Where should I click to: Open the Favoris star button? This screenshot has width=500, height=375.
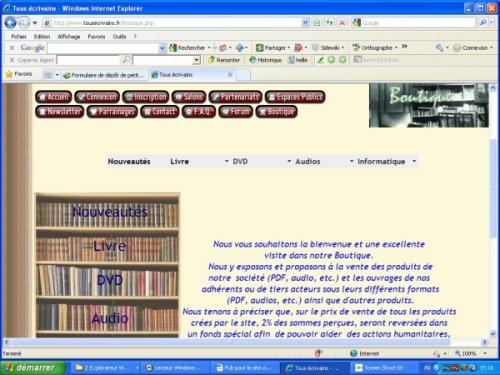coord(19,74)
